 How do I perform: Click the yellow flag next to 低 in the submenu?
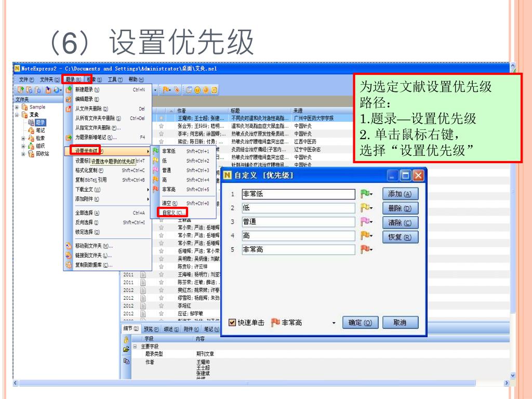pos(155,161)
